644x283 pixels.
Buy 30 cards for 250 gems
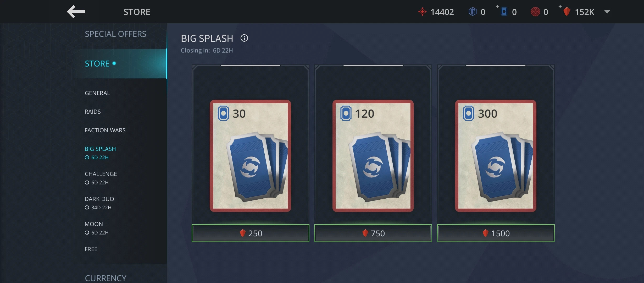coord(250,233)
